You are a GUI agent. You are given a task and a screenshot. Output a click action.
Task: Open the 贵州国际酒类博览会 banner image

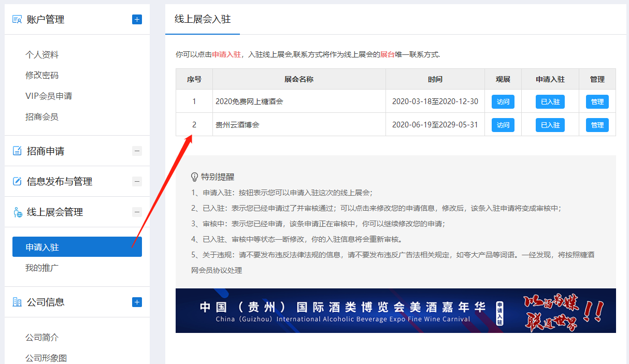pyautogui.click(x=395, y=311)
